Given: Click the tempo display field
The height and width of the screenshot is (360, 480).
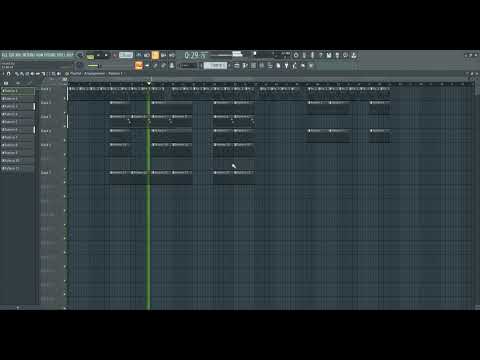Looking at the screenshot, I should point(126,55).
